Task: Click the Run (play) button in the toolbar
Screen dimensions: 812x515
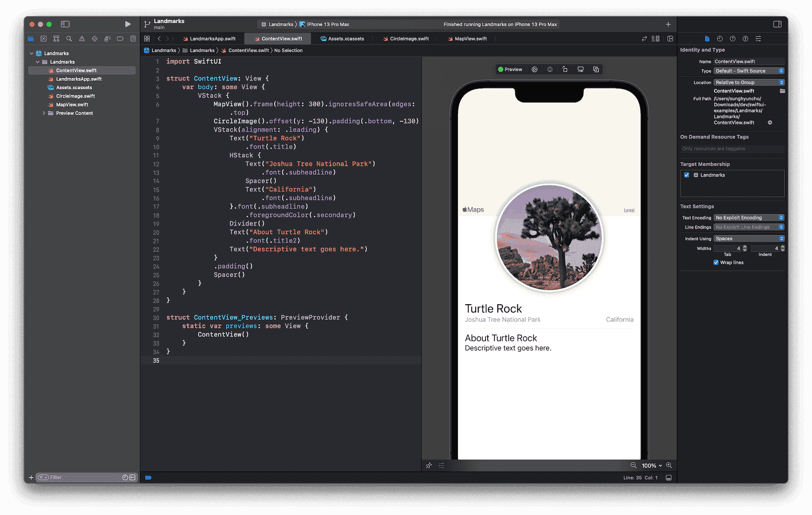Action: [x=128, y=24]
